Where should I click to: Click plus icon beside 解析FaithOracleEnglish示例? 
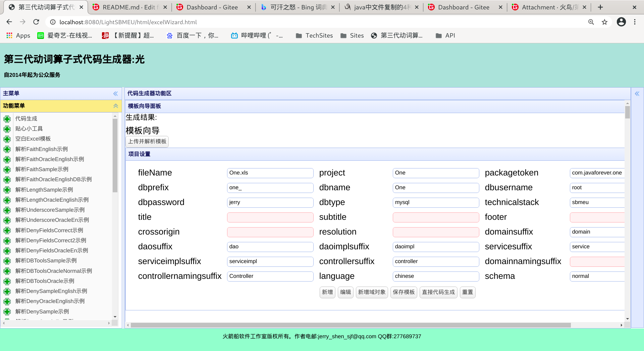coord(7,159)
